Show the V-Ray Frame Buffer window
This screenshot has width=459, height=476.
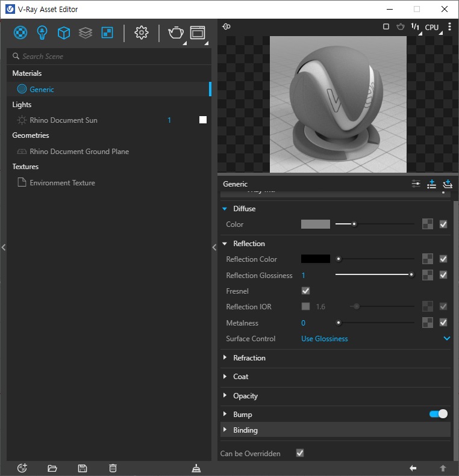(x=198, y=32)
